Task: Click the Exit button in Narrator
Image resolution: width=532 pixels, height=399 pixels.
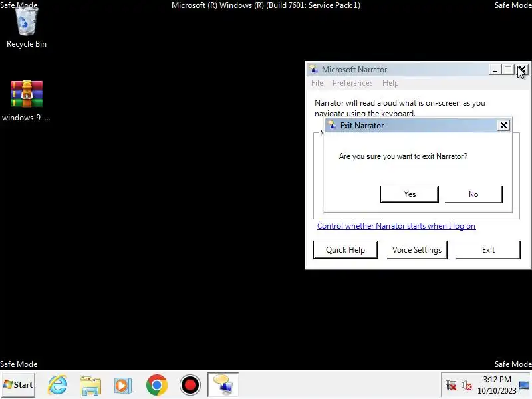Action: pyautogui.click(x=488, y=250)
